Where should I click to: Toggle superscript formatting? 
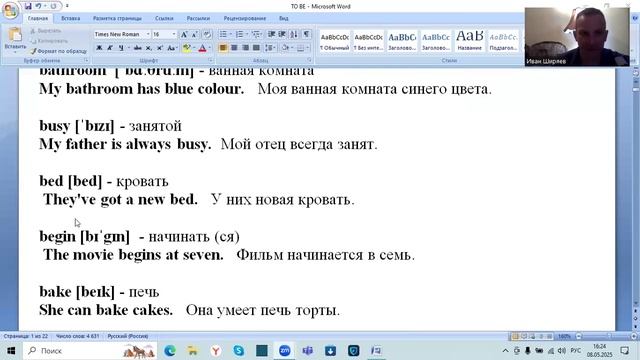click(160, 48)
